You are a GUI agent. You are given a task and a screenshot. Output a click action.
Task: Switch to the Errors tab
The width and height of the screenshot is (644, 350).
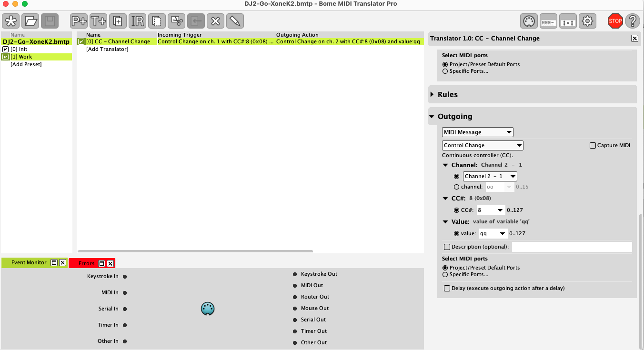click(x=87, y=263)
